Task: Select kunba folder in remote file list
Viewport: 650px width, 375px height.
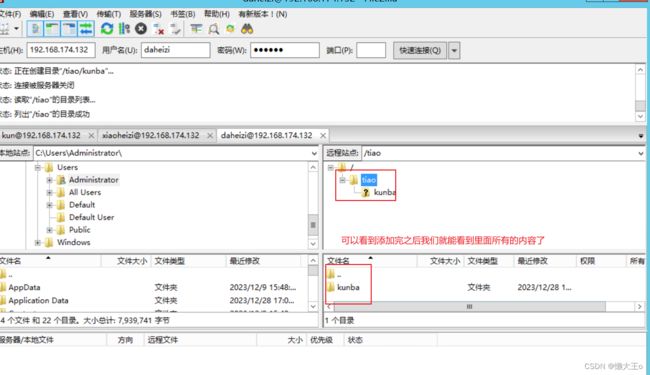Action: 348,287
